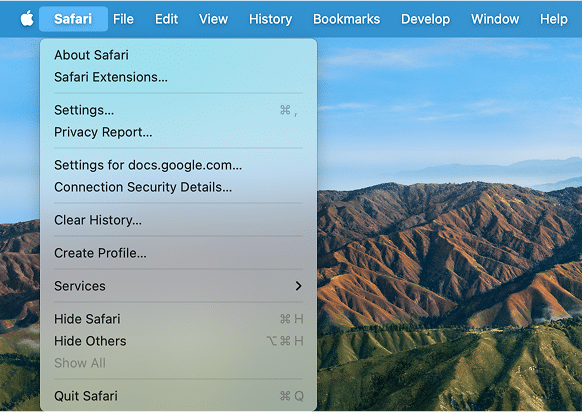This screenshot has width=582, height=412.
Task: Select Hide Safari
Action: 178,319
